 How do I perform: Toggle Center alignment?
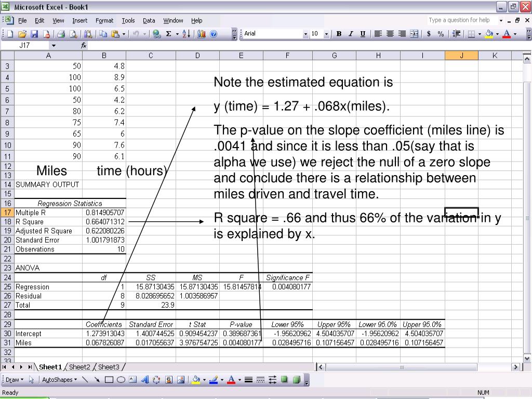click(390, 34)
